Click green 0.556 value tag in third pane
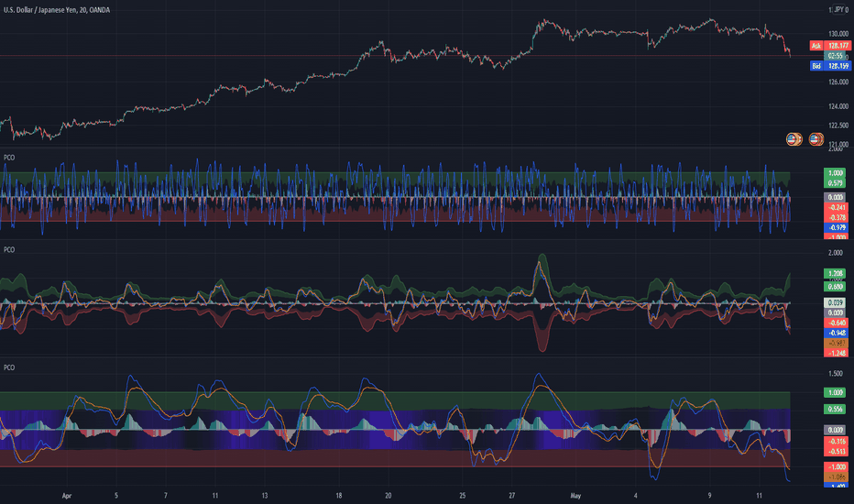Viewport: 854px width, 504px height. coord(836,409)
